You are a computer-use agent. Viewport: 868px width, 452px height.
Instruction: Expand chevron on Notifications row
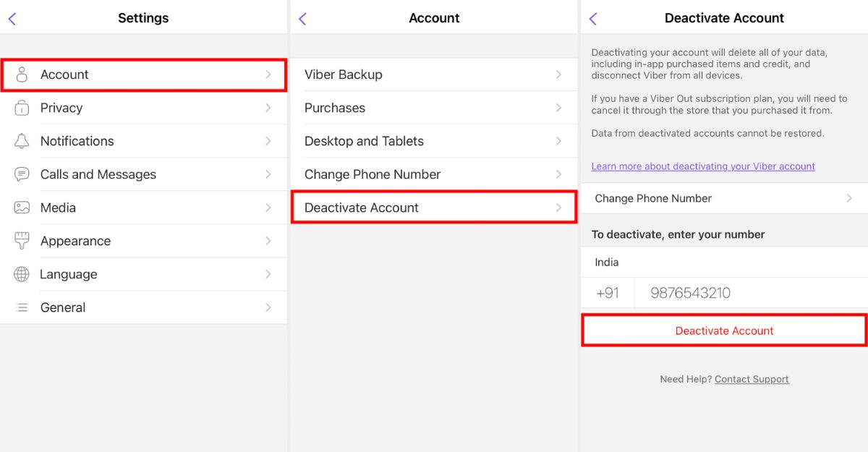[x=268, y=141]
